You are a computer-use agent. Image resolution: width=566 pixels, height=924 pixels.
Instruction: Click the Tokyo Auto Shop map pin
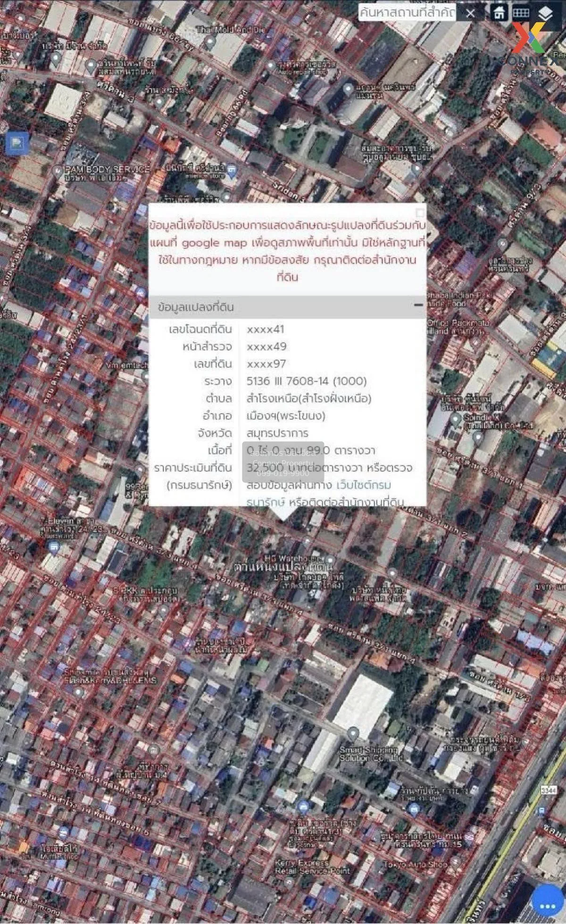coord(455,863)
